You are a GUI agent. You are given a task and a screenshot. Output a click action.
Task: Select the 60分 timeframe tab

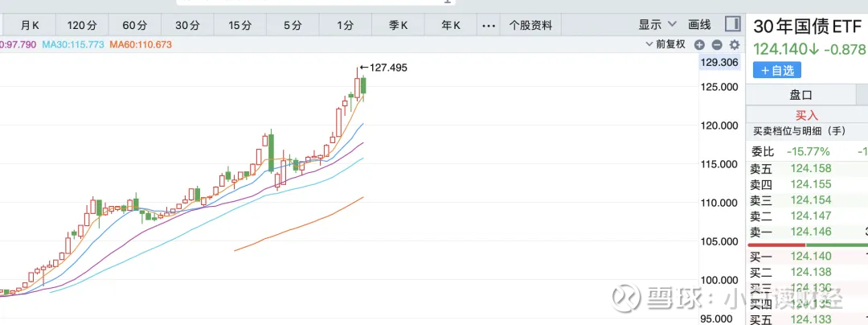[134, 25]
